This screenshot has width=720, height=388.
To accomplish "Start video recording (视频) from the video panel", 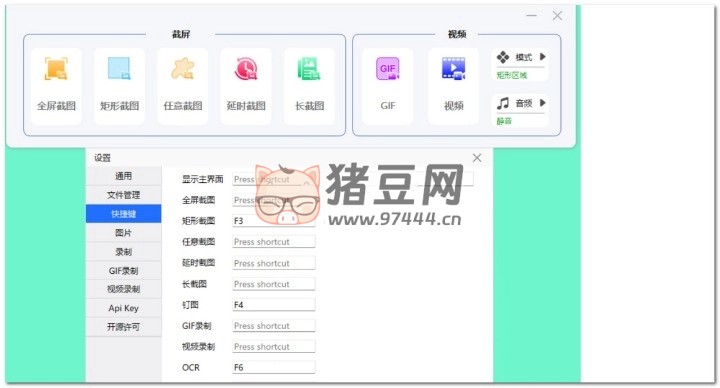I will pyautogui.click(x=454, y=86).
